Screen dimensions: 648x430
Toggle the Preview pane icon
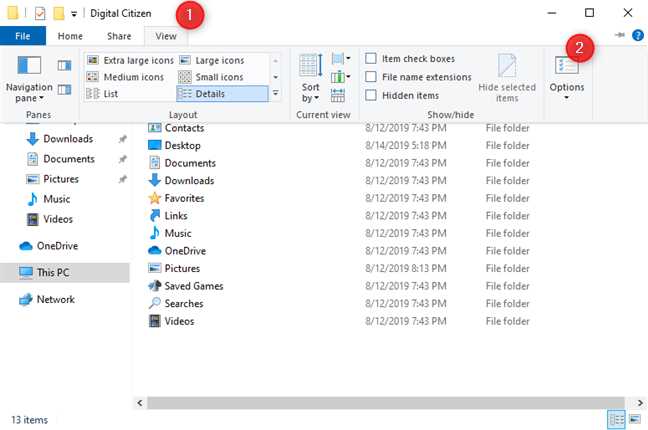click(64, 65)
